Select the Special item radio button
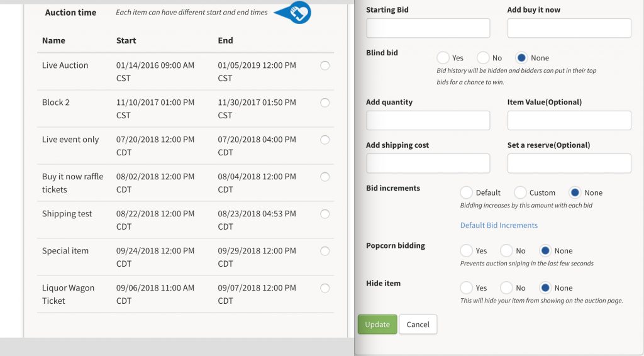644x356 pixels. (325, 251)
